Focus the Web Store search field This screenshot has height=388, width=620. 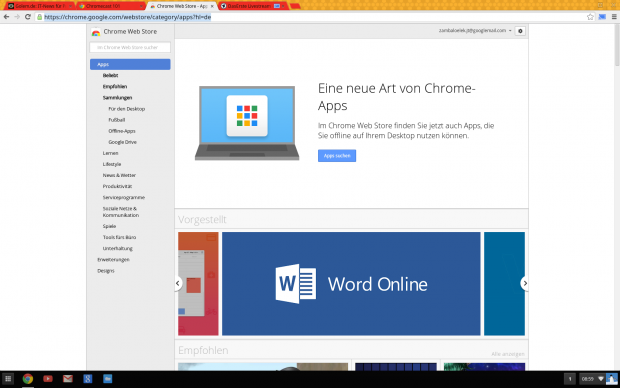(130, 47)
